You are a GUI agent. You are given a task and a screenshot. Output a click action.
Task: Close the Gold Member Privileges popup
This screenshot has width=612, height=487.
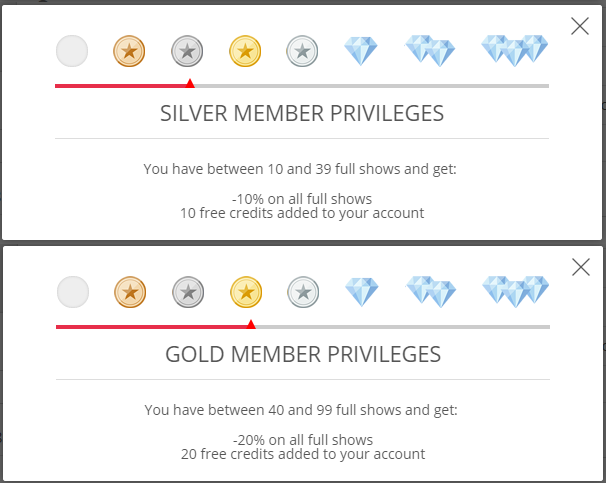581,267
